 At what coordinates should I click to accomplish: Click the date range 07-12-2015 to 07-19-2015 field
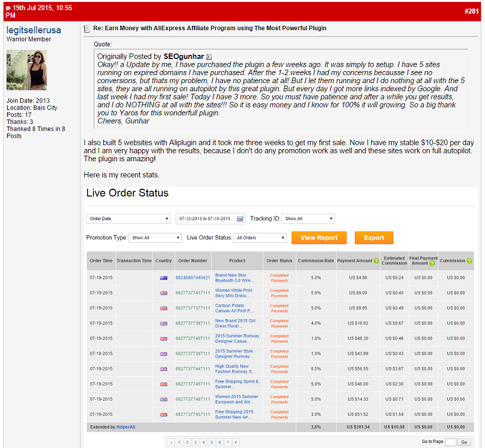[210, 219]
